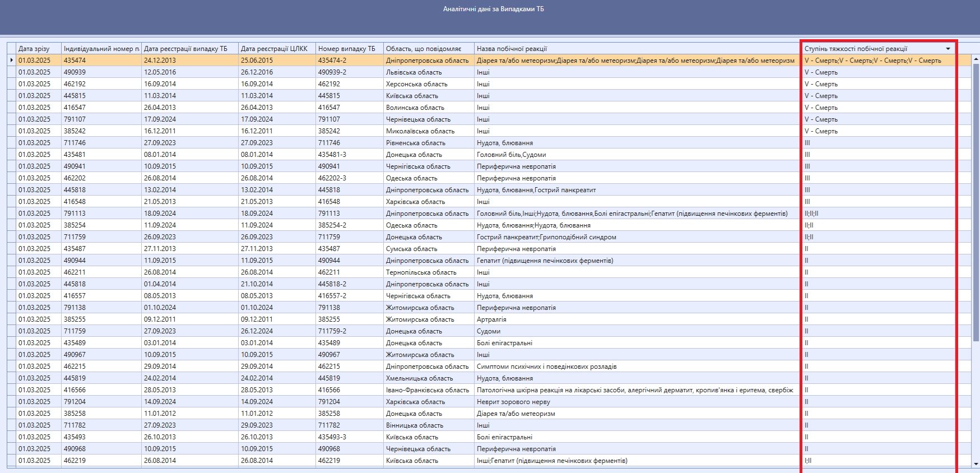This screenshot has width=980, height=473.
Task: Click the scrollbar down arrow button
Action: [x=976, y=463]
